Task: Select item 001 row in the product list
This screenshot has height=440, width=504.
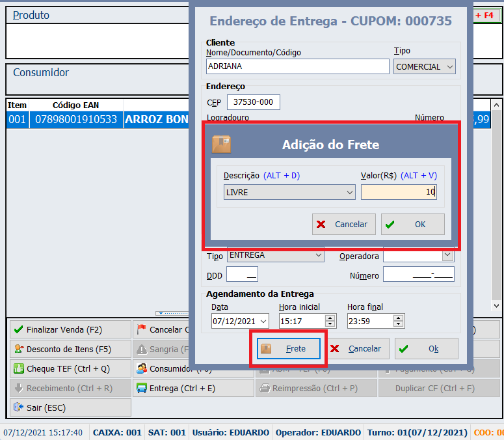Action: pos(98,120)
